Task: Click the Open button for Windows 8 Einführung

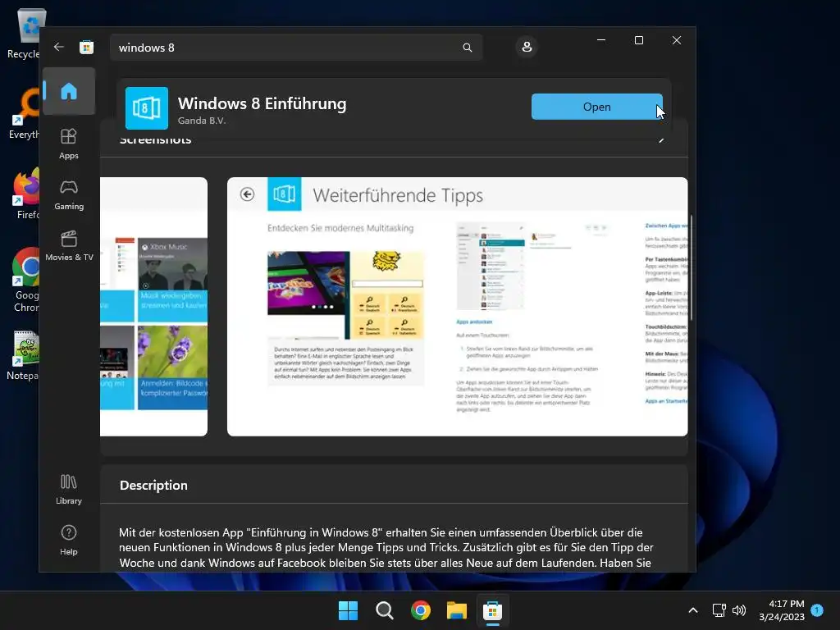Action: click(597, 107)
